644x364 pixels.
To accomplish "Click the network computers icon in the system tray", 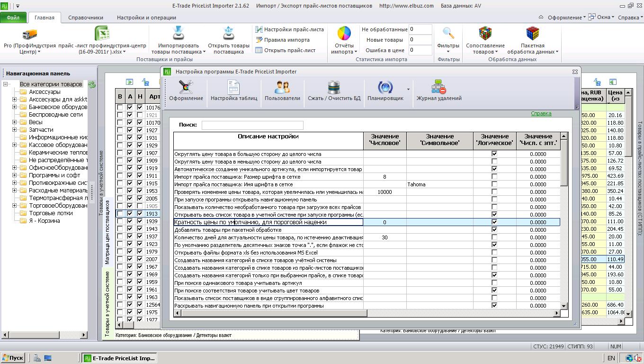I will pyautogui.click(x=629, y=358).
